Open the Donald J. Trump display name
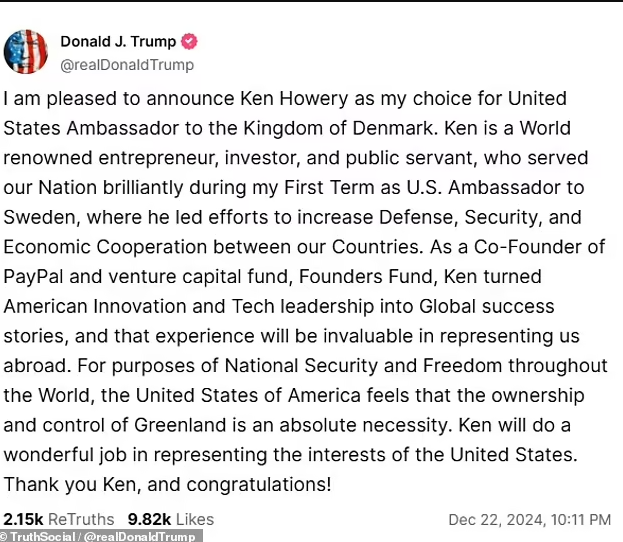623x542 pixels. (x=118, y=41)
